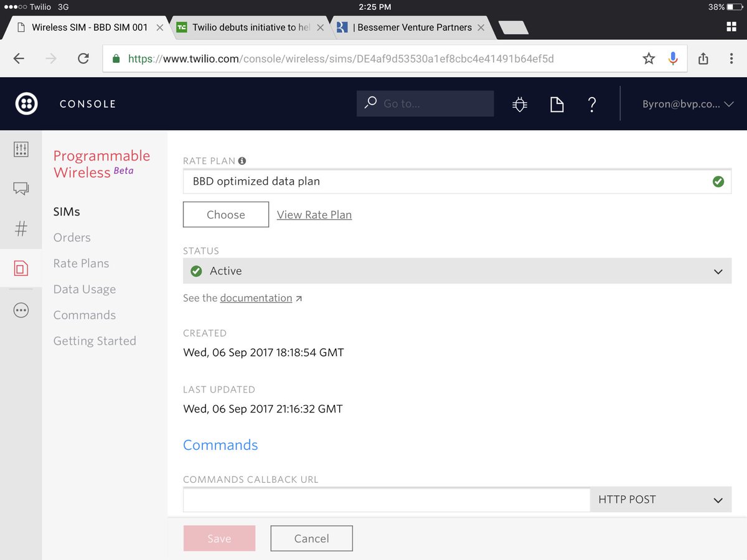Open the API docs document icon
The width and height of the screenshot is (747, 560).
(x=557, y=104)
